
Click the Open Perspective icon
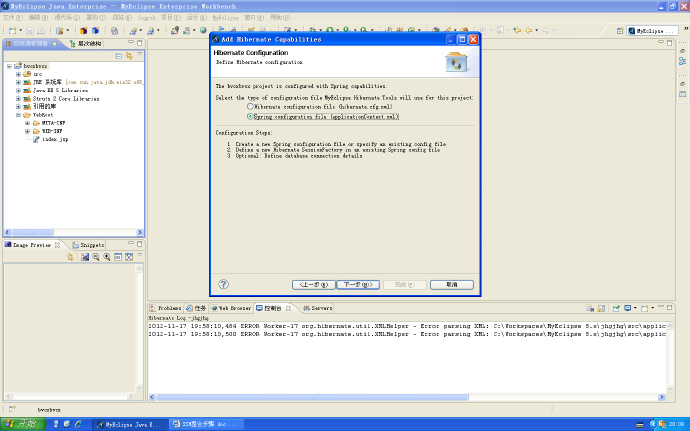620,30
